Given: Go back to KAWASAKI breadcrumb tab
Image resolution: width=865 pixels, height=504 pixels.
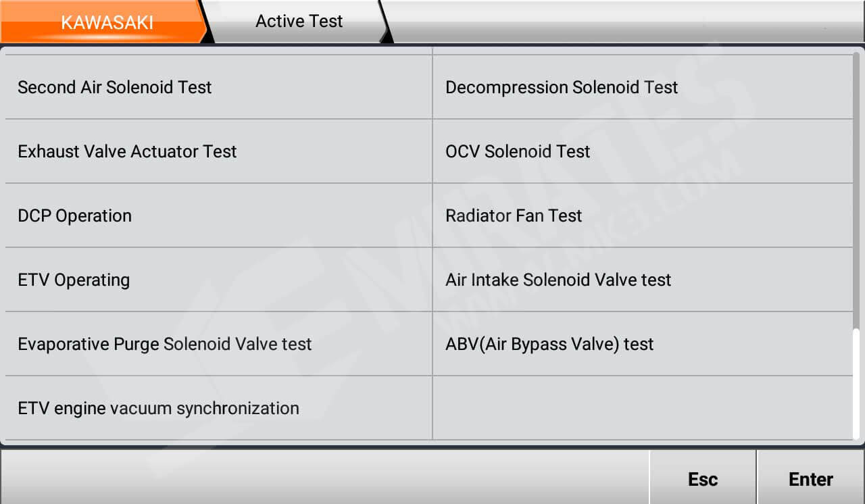Looking at the screenshot, I should coord(107,22).
